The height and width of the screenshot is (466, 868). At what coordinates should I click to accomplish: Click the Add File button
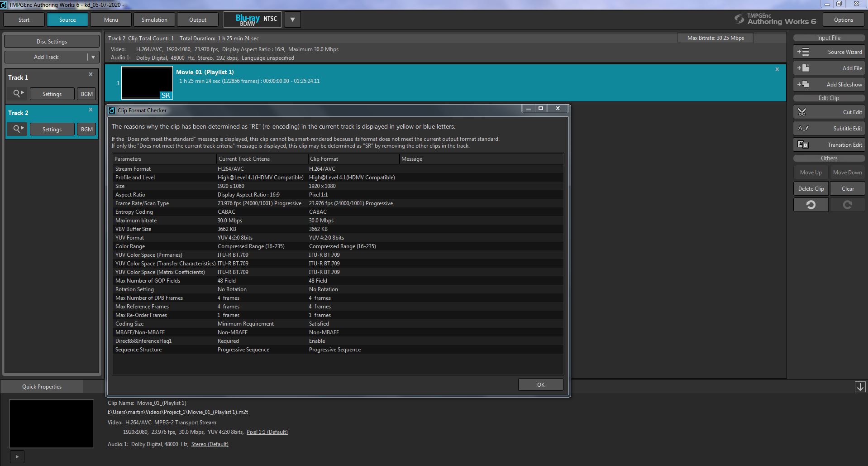tap(829, 68)
